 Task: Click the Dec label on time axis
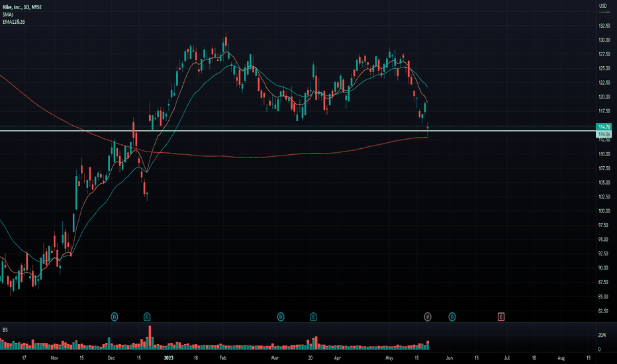pyautogui.click(x=111, y=357)
